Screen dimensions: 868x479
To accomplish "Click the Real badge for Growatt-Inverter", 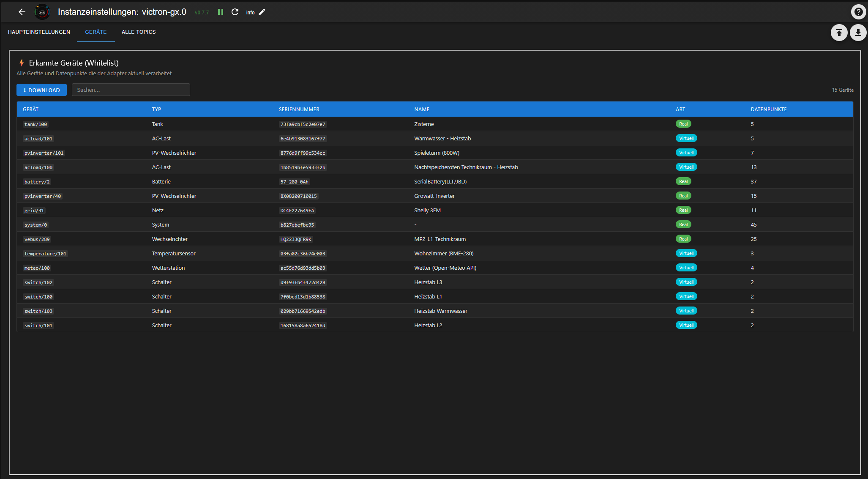I will click(x=683, y=196).
